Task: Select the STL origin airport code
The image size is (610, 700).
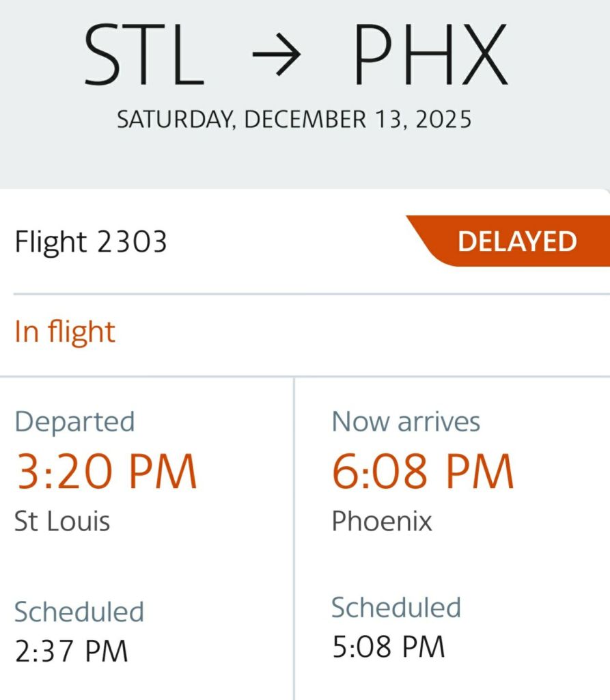Action: (144, 55)
